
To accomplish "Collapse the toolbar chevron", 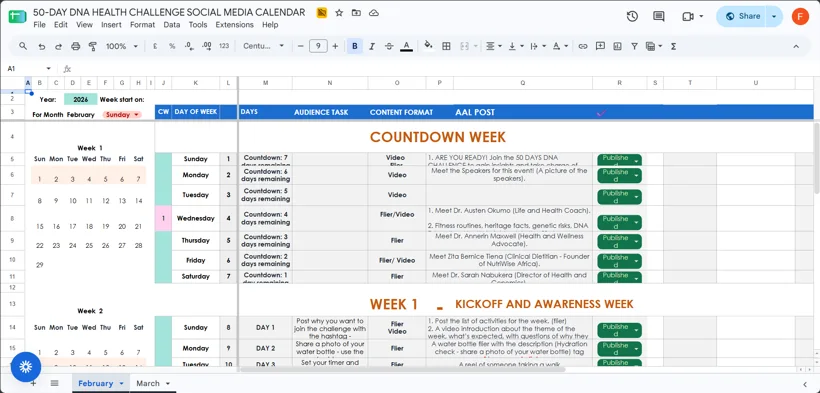I will pyautogui.click(x=796, y=46).
